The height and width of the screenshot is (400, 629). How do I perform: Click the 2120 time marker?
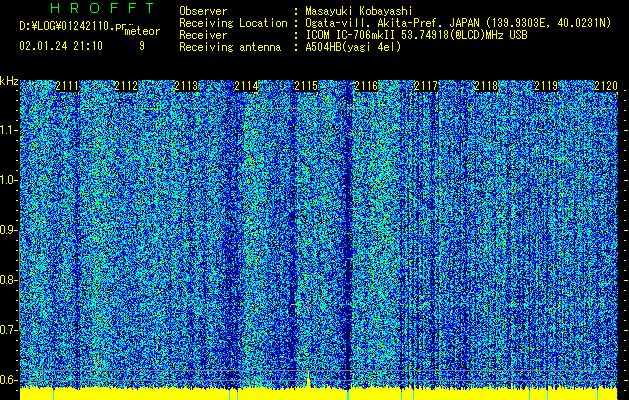pyautogui.click(x=606, y=86)
